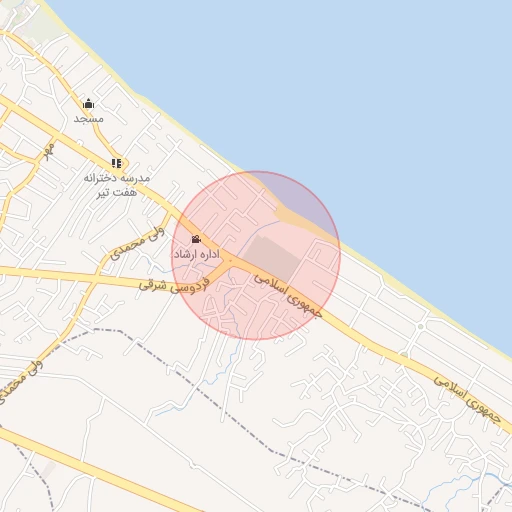This screenshot has height=512, width=512.
Task: Select the school icon for مدرسه دخترانه
Action: click(x=116, y=163)
